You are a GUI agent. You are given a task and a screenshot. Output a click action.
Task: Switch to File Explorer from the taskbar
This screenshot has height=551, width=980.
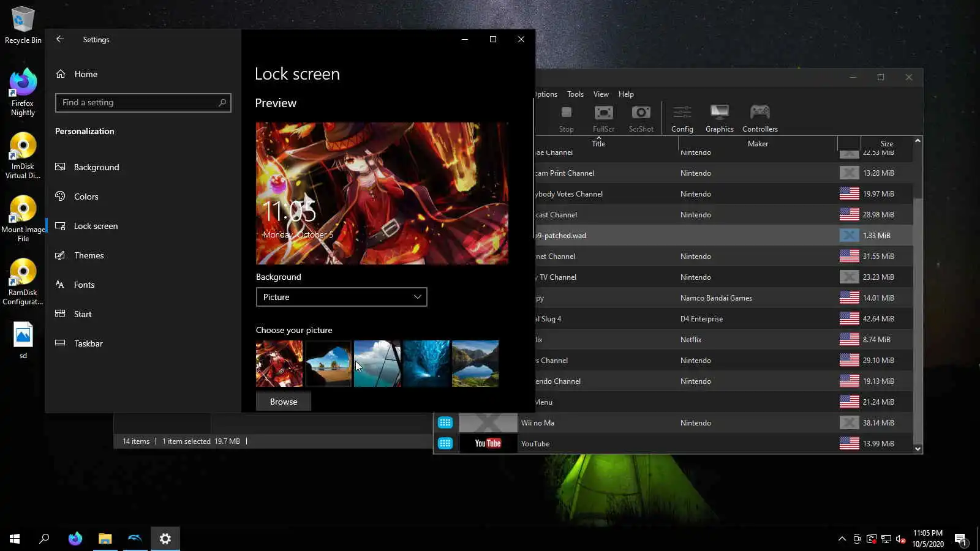[105, 539]
